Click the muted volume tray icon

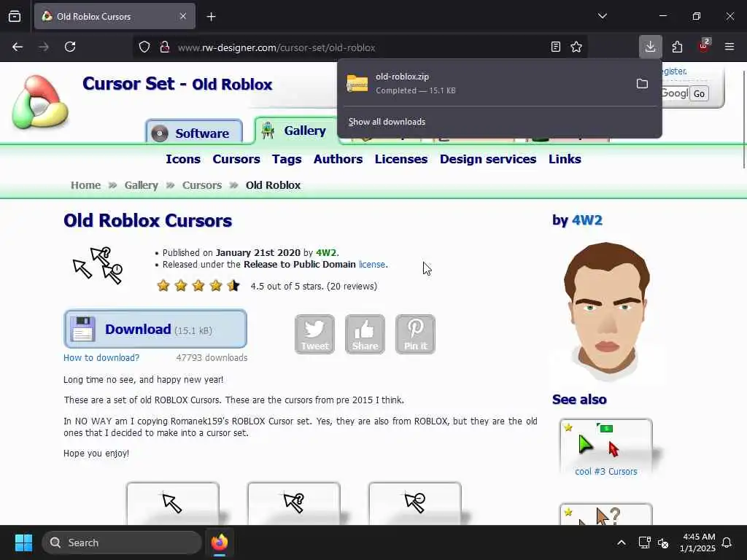click(663, 542)
